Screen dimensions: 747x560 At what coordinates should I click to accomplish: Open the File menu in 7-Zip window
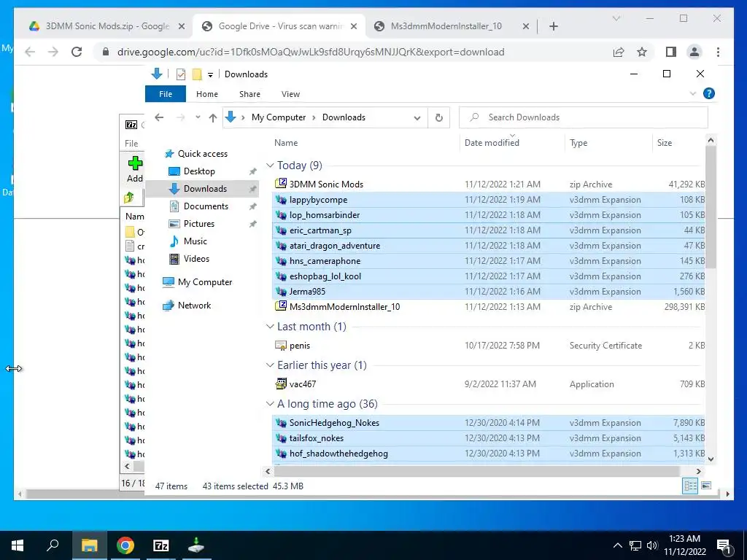pyautogui.click(x=131, y=144)
